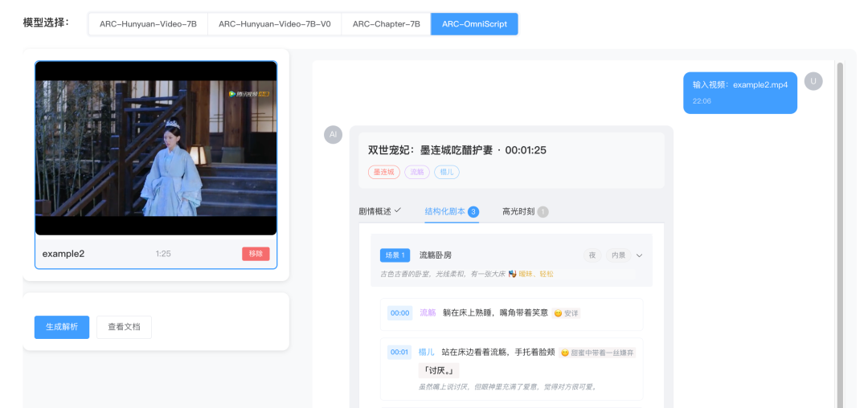This screenshot has width=868, height=408.
Task: Remove example2 with the 移除 button
Action: pyautogui.click(x=256, y=254)
